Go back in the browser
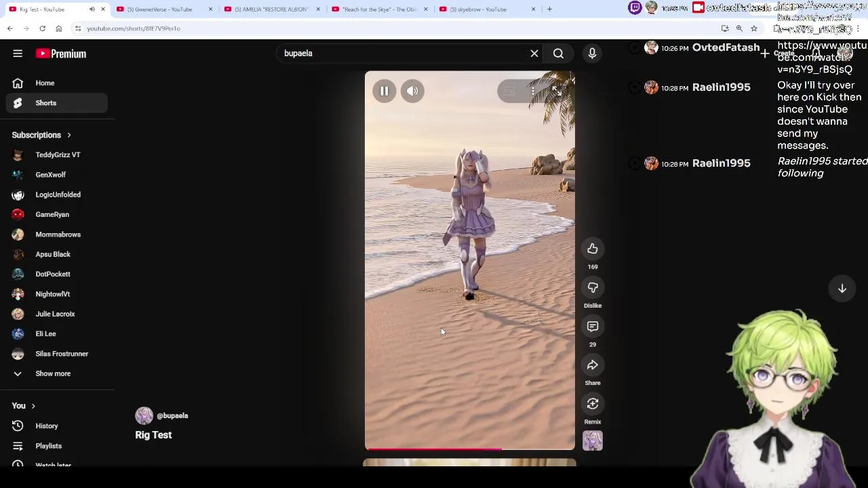This screenshot has width=868, height=488. pyautogui.click(x=9, y=28)
